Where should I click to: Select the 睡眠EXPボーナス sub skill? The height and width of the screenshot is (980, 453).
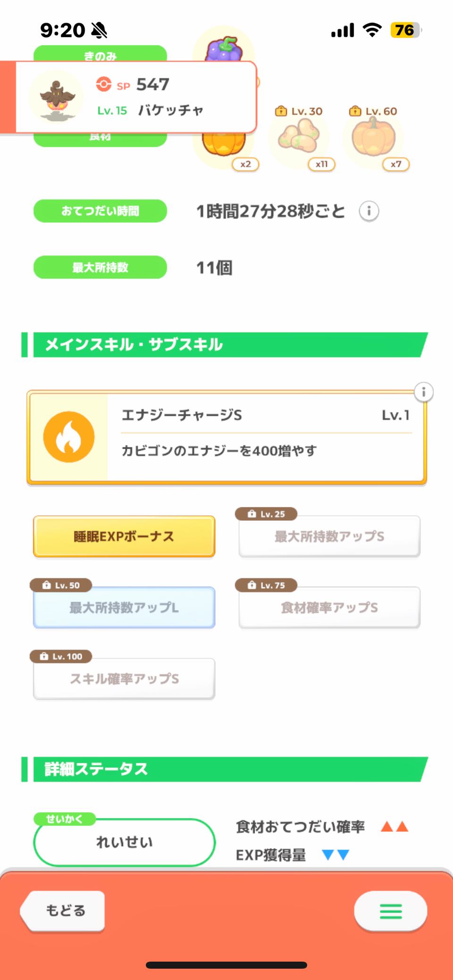tap(124, 536)
